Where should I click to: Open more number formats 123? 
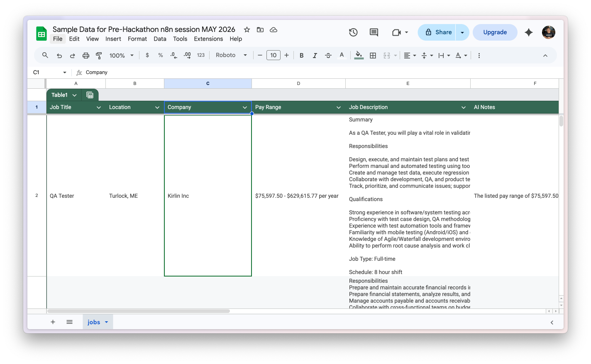[x=201, y=55]
